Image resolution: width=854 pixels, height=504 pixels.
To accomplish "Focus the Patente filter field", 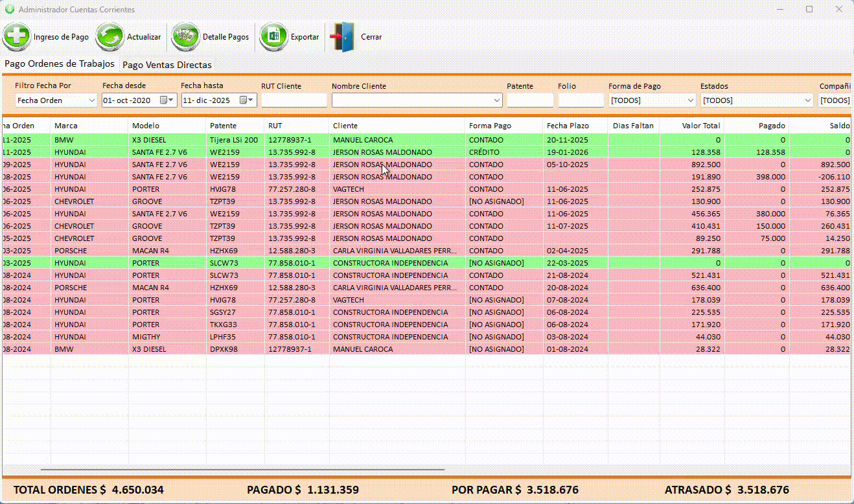I will (530, 100).
